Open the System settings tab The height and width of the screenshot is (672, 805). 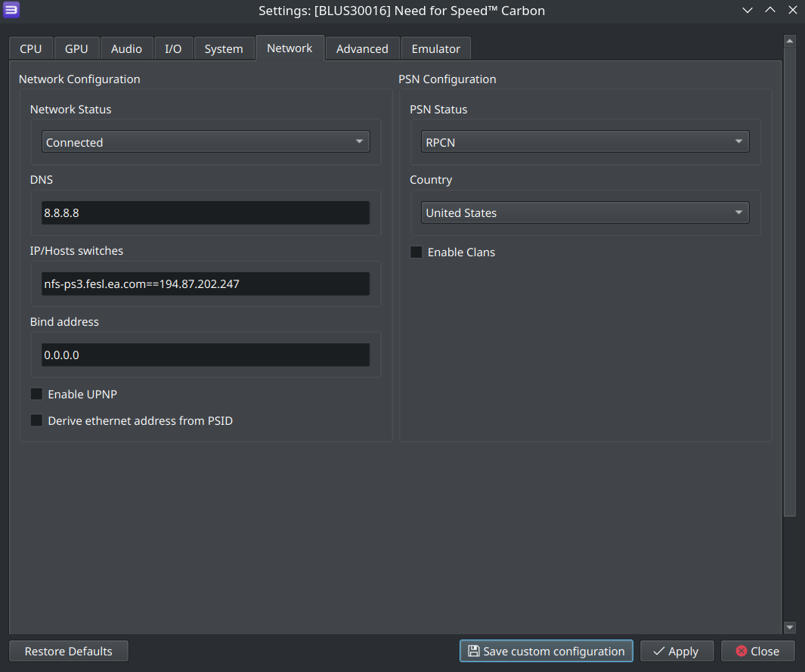pyautogui.click(x=224, y=49)
